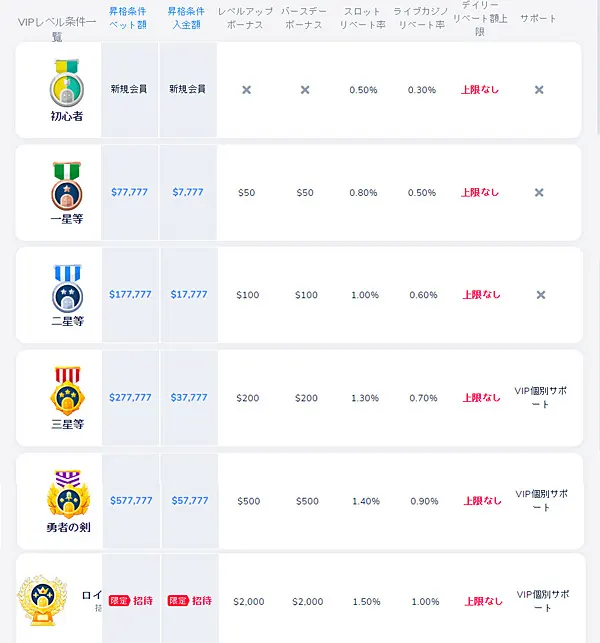
Task: Click the $77,777 bet requirement amount
Action: pos(130,192)
